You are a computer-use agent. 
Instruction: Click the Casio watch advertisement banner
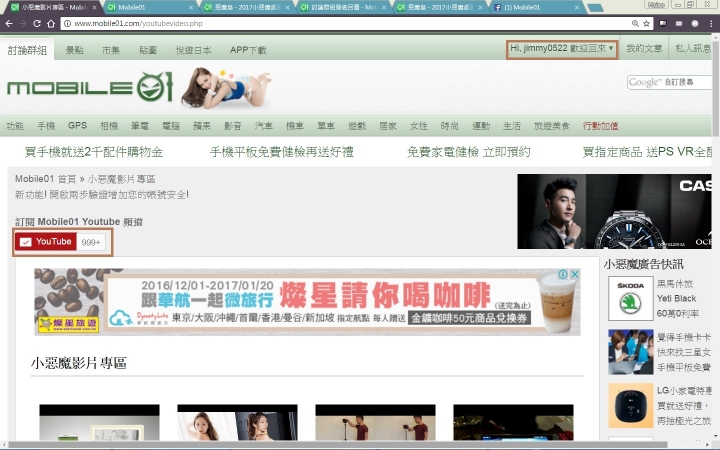point(614,211)
